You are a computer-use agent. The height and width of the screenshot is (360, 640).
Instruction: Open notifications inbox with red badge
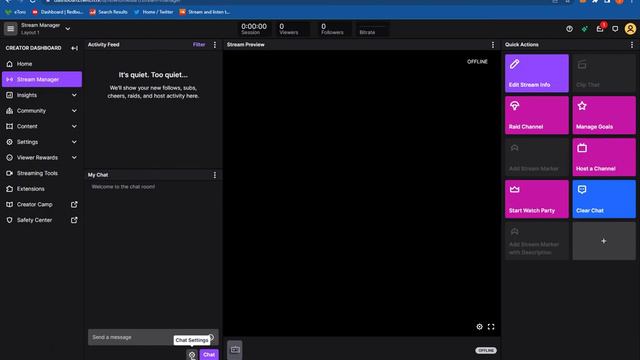tap(600, 29)
